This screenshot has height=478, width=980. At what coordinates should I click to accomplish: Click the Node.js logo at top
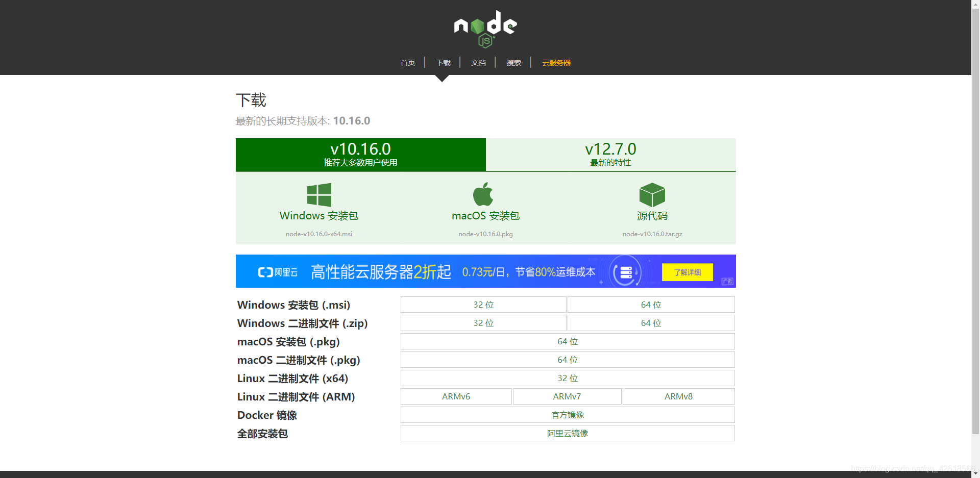(x=485, y=29)
